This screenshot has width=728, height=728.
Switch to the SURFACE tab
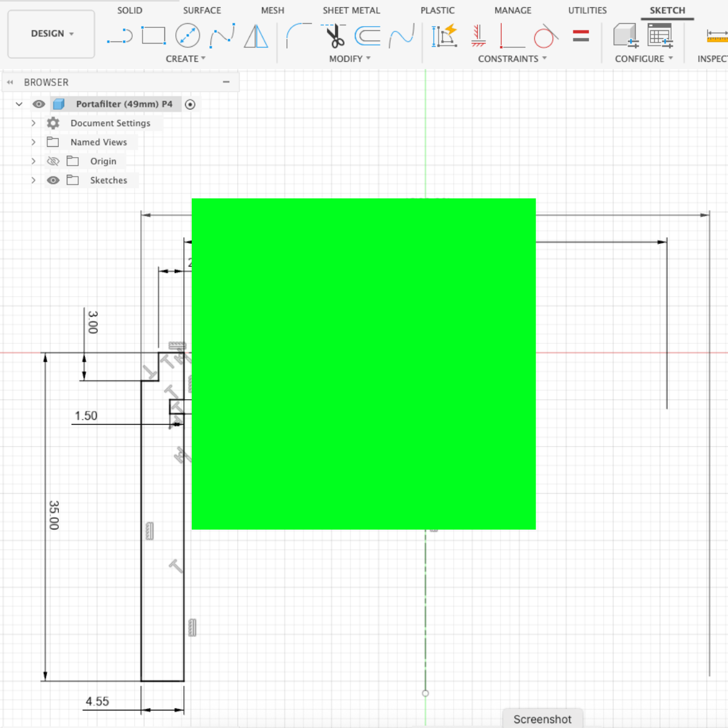point(202,10)
